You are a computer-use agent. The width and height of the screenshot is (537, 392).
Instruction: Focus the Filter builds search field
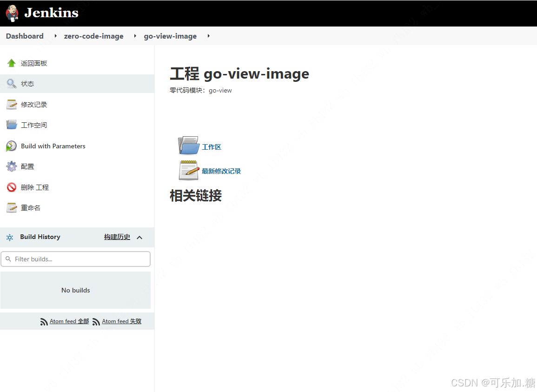[x=76, y=259]
